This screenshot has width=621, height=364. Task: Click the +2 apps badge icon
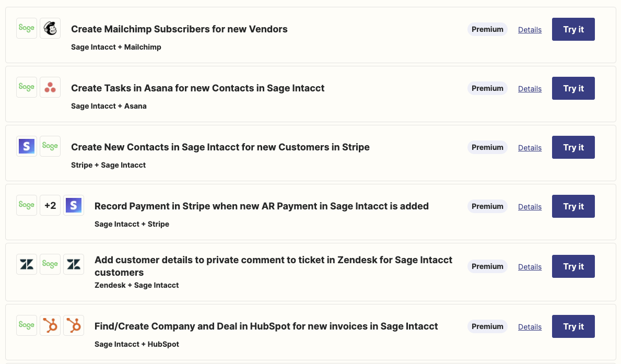(50, 205)
